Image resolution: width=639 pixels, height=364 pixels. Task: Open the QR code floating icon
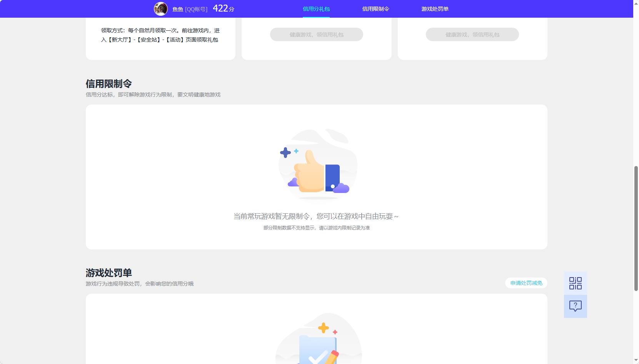[575, 283]
